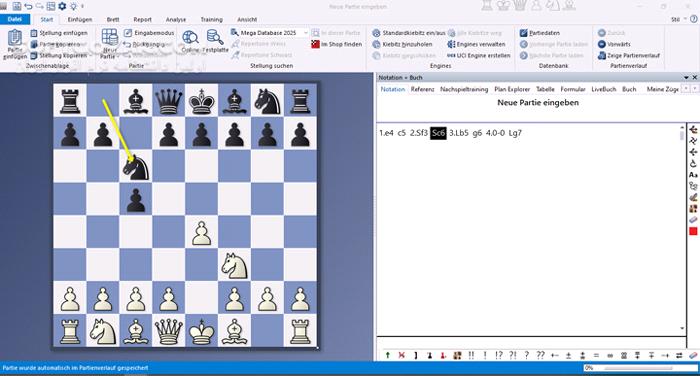The height and width of the screenshot is (376, 700).
Task: Click the ± white advantage symbol
Action: pos(568,355)
